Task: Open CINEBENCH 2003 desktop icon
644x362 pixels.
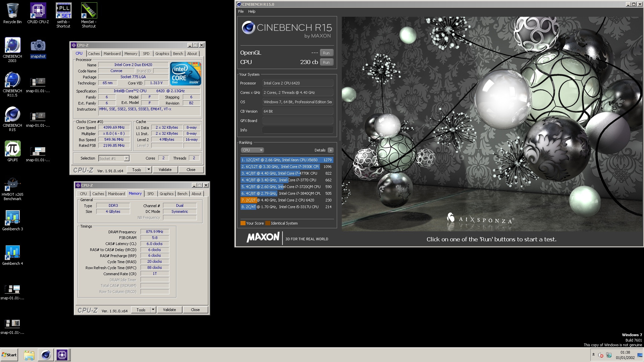Action: pyautogui.click(x=12, y=50)
